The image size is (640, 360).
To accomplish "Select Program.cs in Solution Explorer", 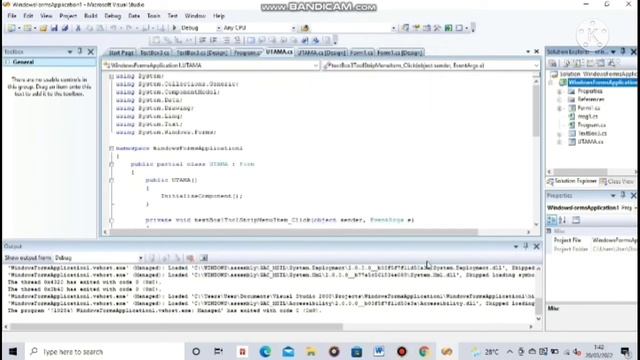I will [x=591, y=125].
